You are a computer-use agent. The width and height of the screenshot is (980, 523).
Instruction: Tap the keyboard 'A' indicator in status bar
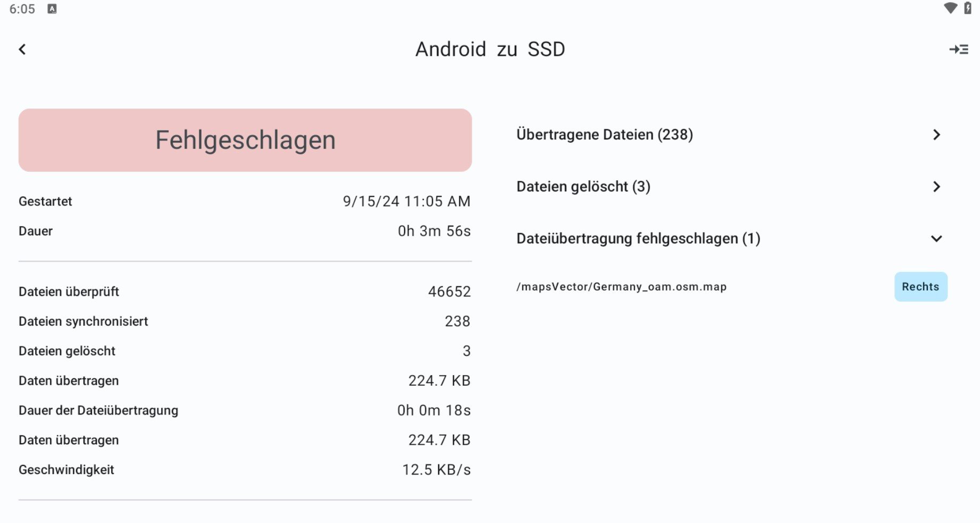tap(52, 9)
